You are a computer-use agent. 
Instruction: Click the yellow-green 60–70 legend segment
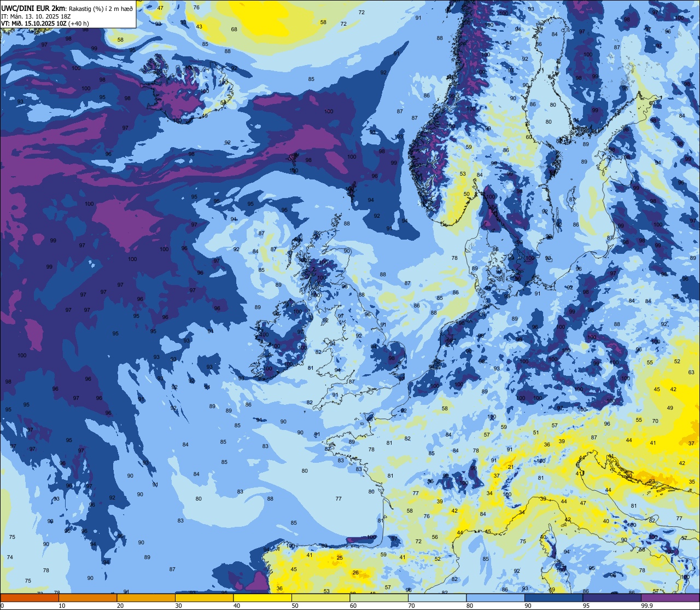click(x=379, y=597)
